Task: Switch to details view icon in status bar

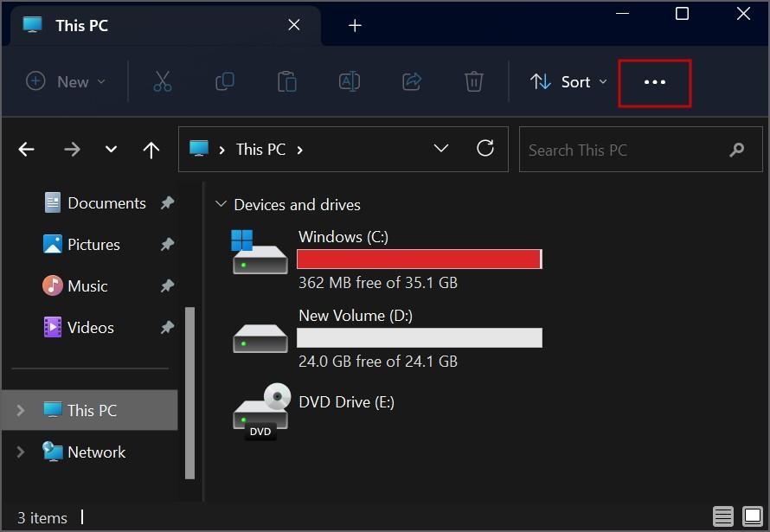Action: pyautogui.click(x=723, y=516)
